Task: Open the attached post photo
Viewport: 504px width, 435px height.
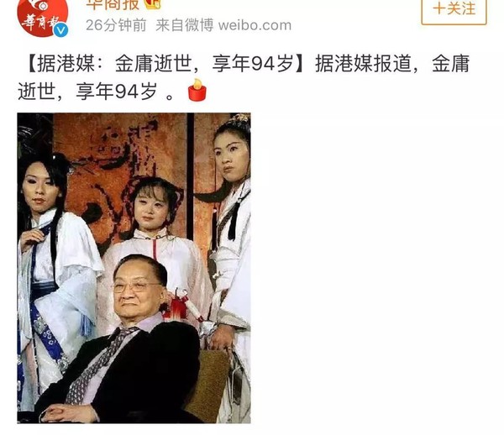Action: point(134,268)
